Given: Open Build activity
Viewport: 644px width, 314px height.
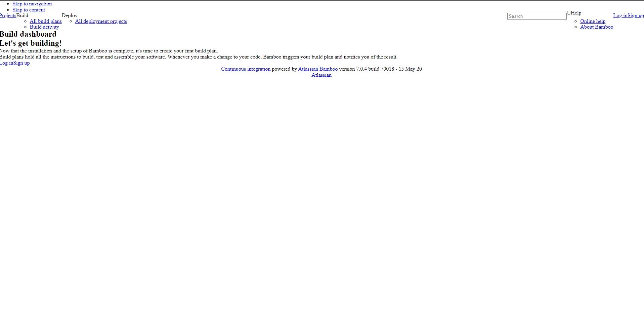Looking at the screenshot, I should 44,27.
